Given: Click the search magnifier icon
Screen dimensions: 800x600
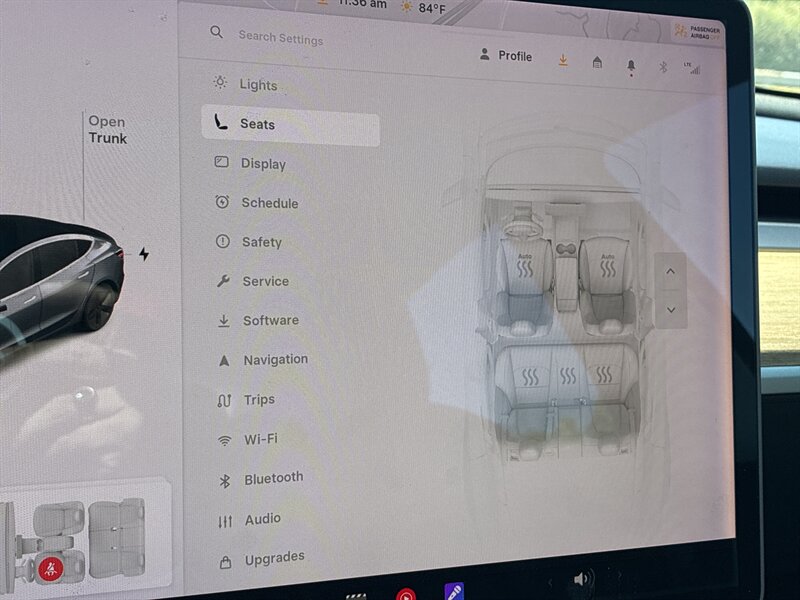Looking at the screenshot, I should click(216, 32).
